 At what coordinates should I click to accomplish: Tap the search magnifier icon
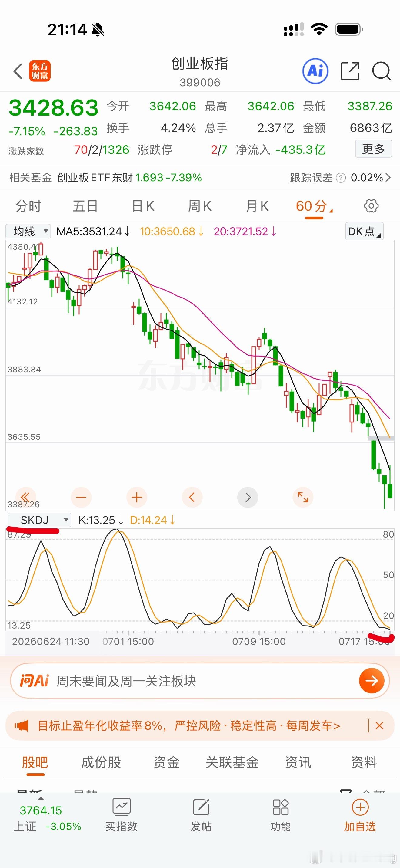382,71
